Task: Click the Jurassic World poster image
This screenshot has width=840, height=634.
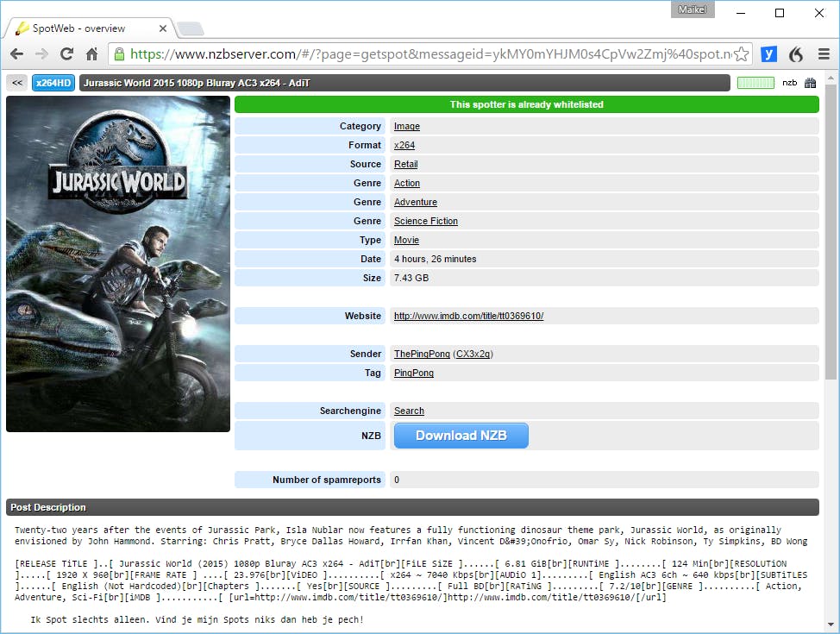Action: coord(118,264)
